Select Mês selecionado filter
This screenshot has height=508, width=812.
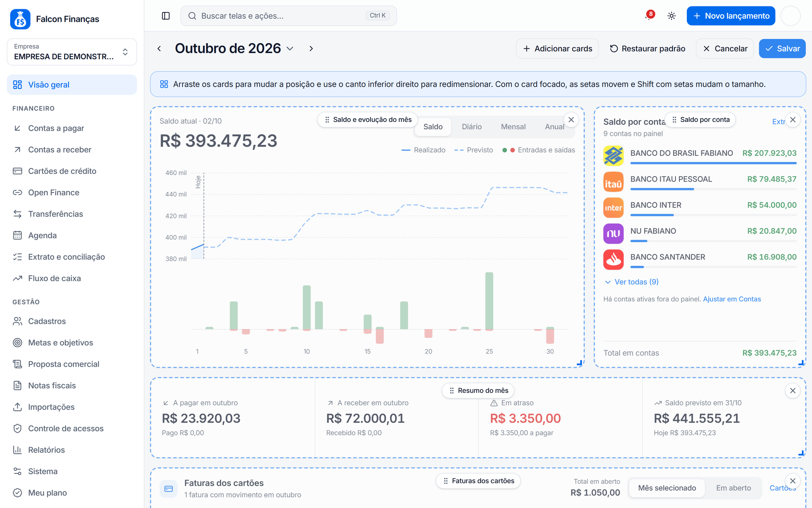tap(667, 488)
